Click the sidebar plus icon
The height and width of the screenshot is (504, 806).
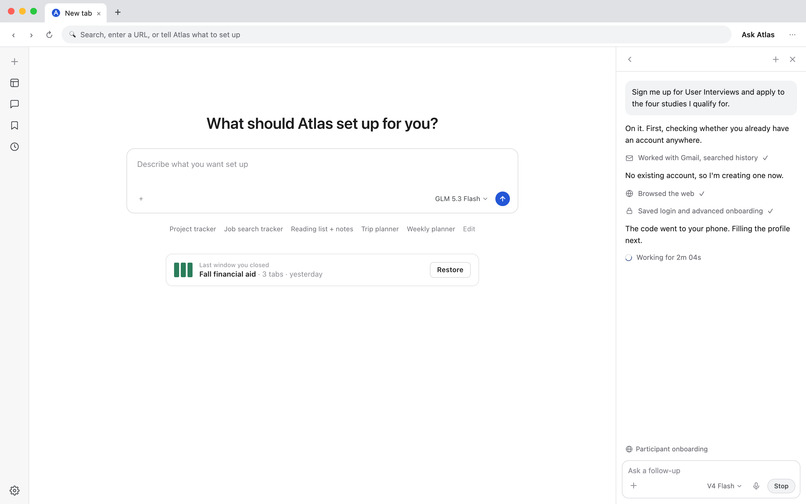(14, 62)
